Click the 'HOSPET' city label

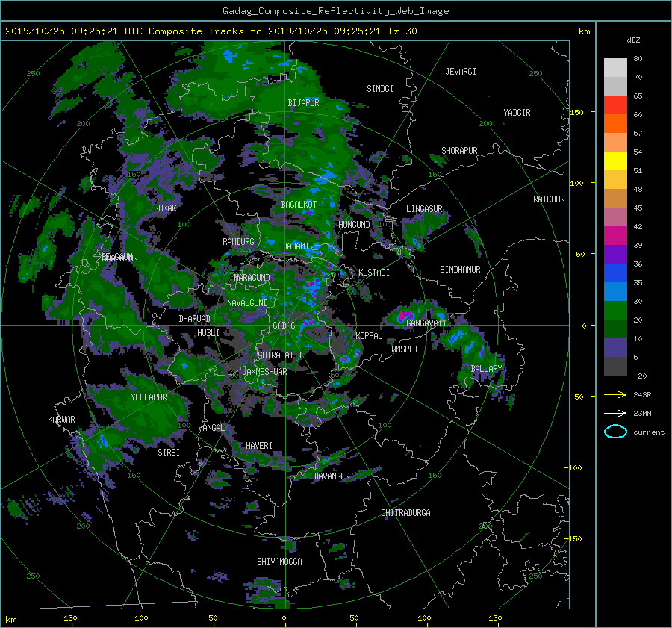tap(405, 349)
